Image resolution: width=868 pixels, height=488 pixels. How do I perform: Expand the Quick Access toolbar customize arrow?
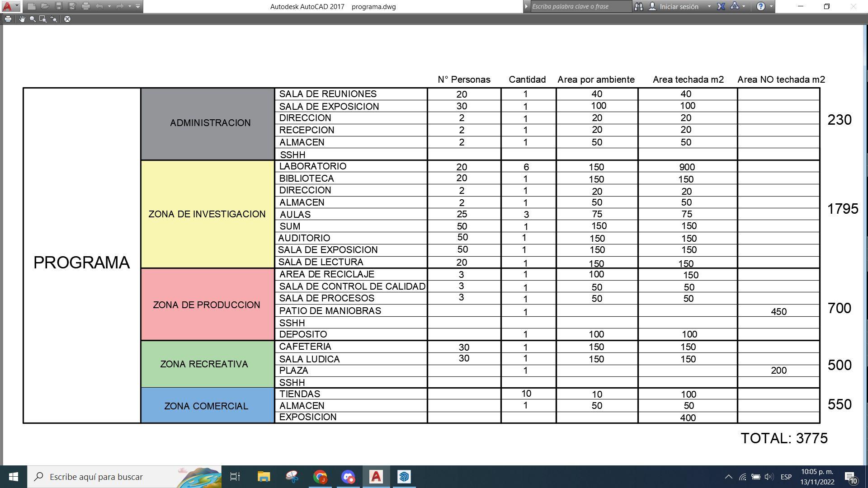pos(138,6)
